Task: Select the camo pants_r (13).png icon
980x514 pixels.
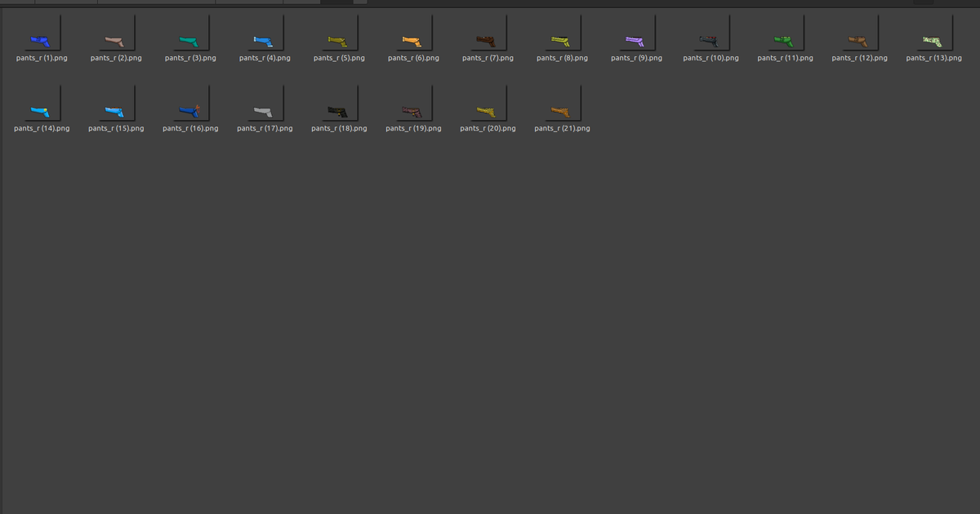Action: (933, 33)
